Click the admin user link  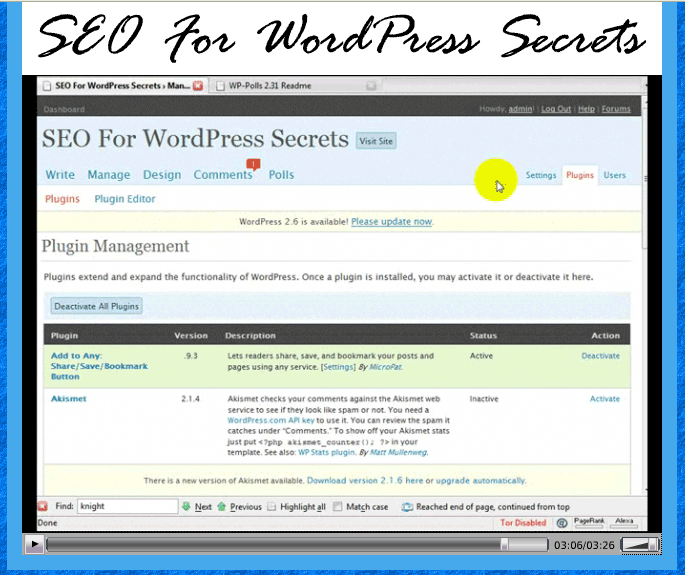coord(520,109)
